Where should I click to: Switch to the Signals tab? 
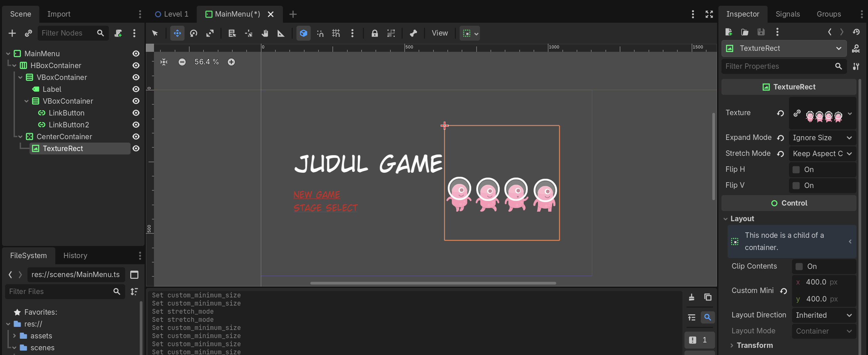[788, 14]
